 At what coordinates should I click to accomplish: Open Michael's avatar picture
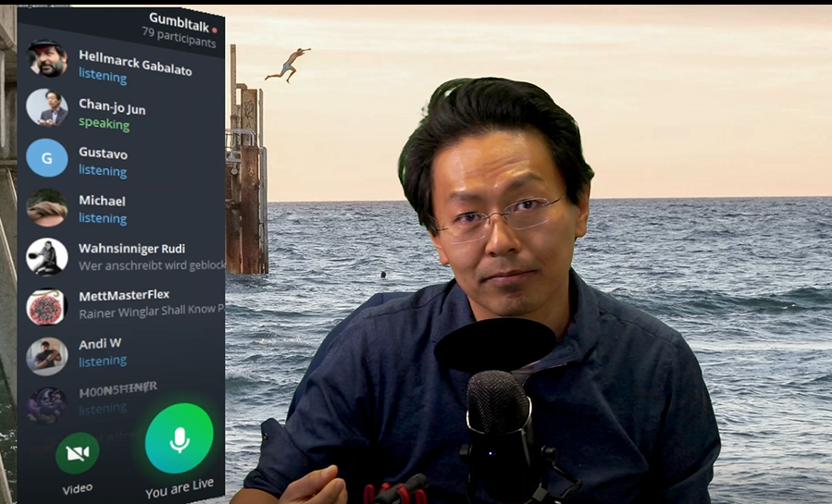point(46,207)
